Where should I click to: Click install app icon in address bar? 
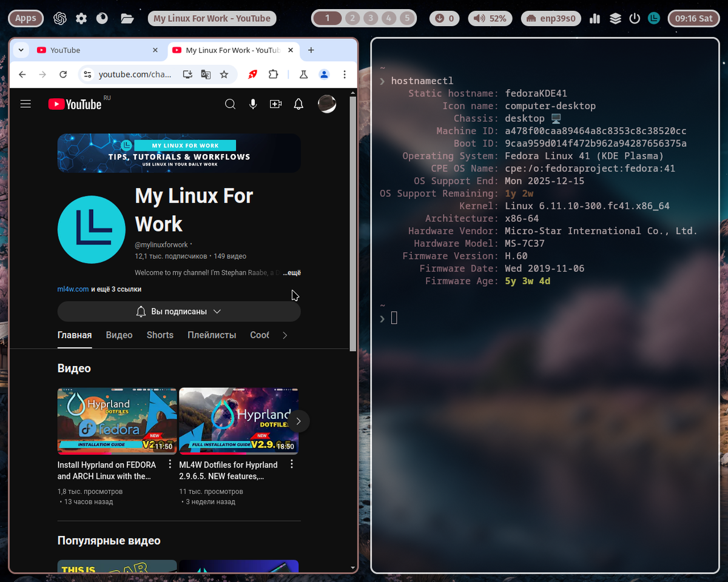tap(187, 75)
